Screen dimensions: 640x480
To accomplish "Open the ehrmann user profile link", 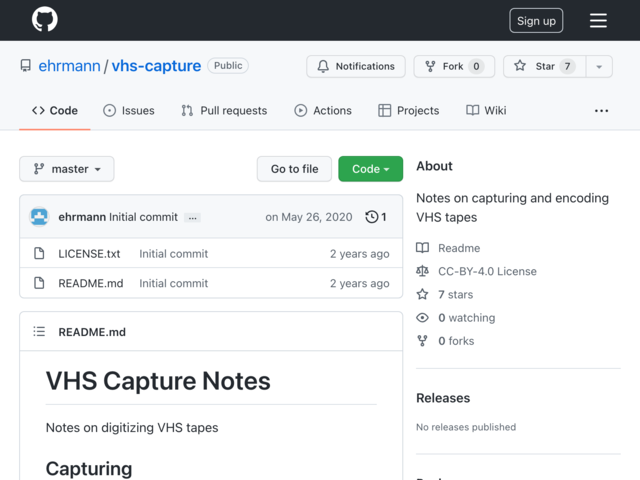I will pos(69,66).
